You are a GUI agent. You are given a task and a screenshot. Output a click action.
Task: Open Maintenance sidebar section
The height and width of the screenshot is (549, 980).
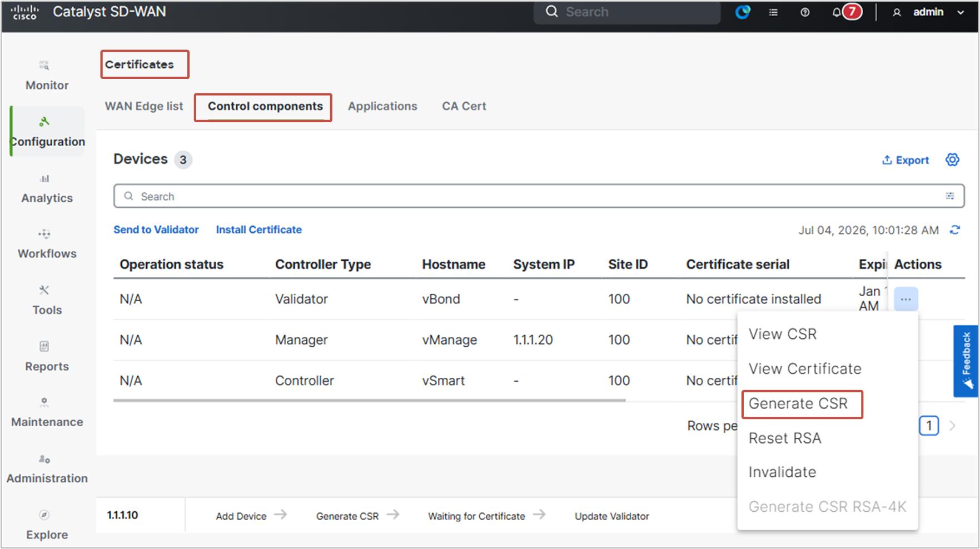click(47, 413)
